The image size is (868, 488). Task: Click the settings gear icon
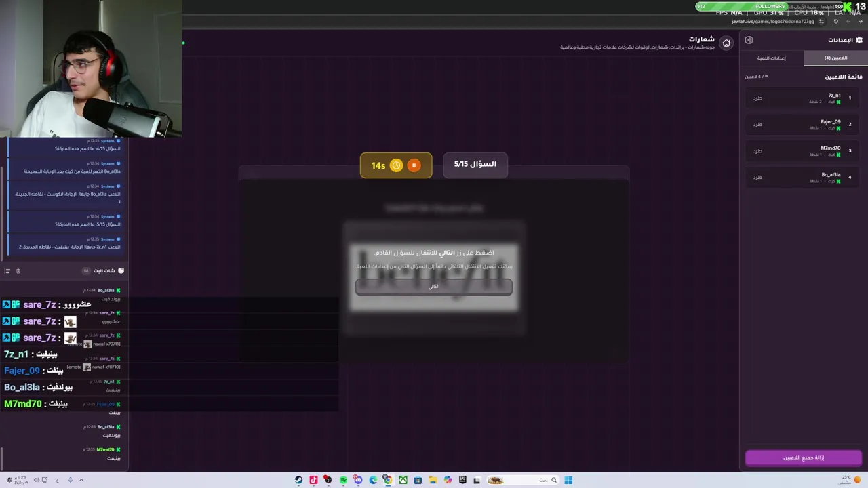[859, 40]
